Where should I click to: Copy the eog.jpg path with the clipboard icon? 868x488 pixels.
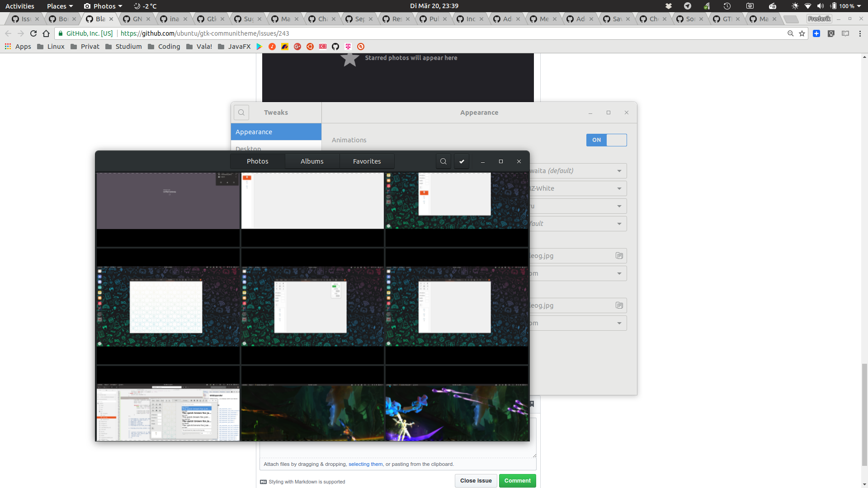point(619,256)
